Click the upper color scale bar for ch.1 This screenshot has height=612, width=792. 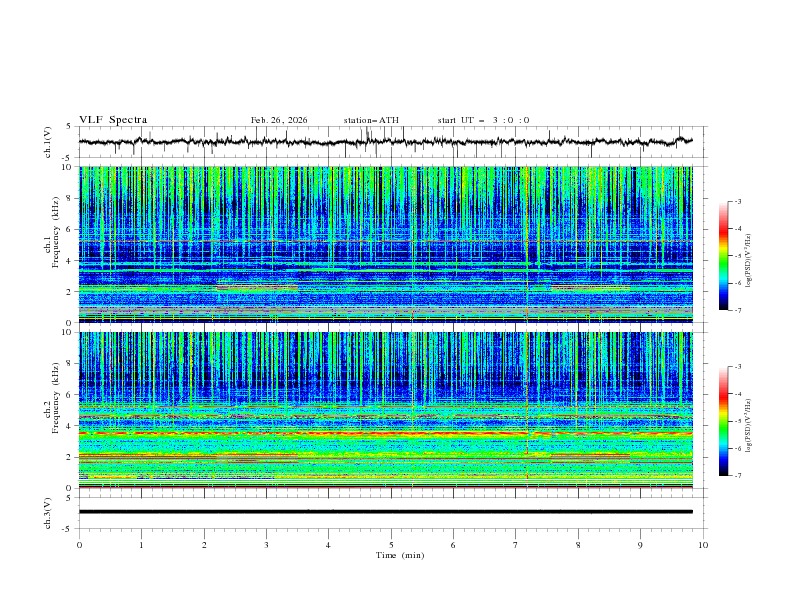tap(723, 256)
